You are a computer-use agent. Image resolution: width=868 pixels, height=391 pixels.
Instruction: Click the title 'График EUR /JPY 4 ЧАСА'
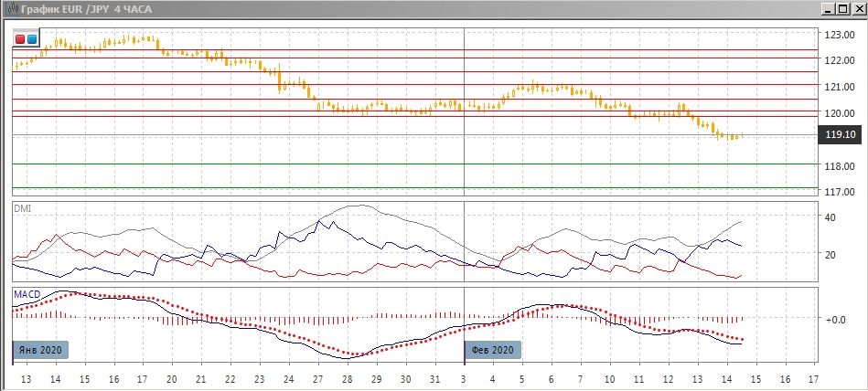(86, 9)
